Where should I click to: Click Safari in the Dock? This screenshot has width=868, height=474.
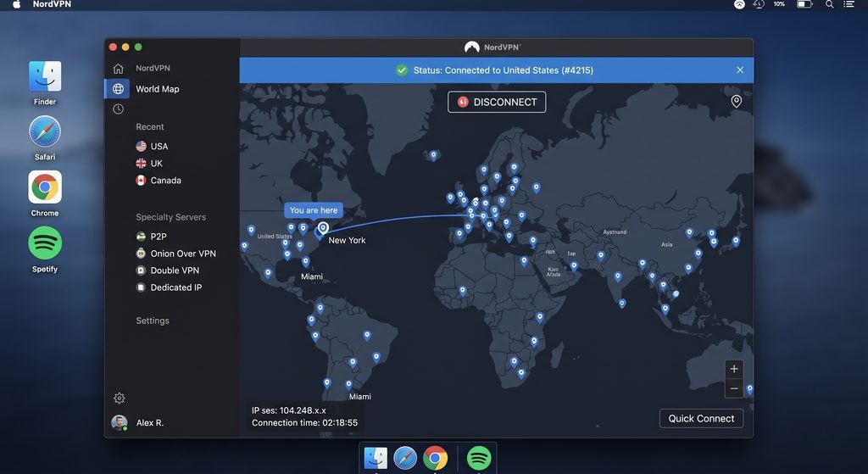(405, 458)
